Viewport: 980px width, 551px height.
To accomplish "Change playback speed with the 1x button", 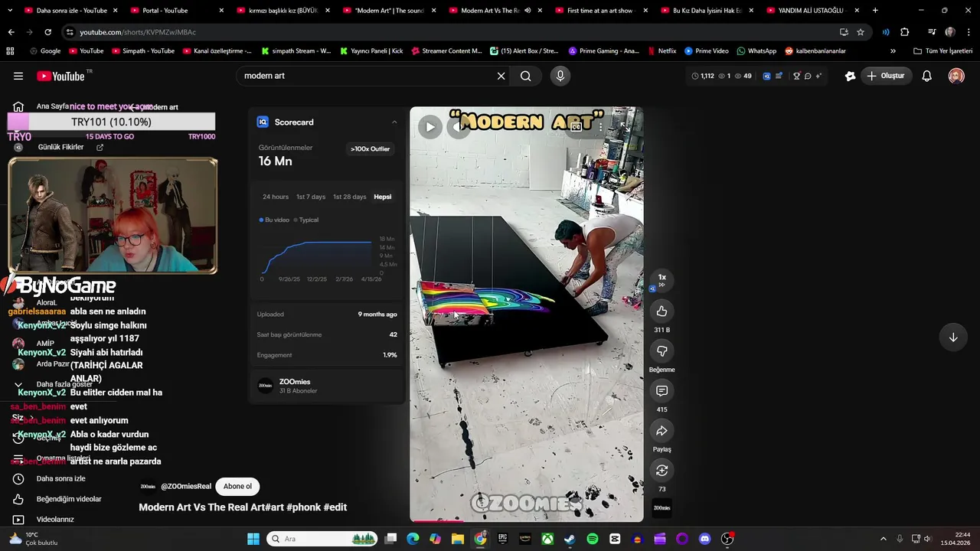I will [661, 280].
